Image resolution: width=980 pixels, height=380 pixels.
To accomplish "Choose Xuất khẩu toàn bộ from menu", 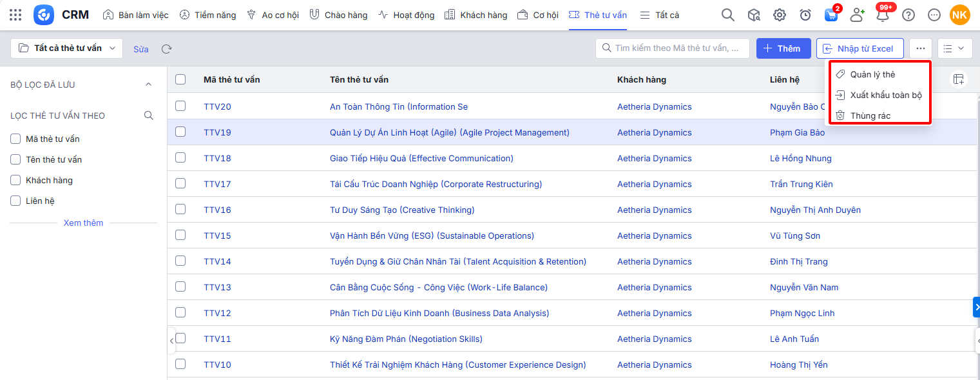I will coord(885,95).
